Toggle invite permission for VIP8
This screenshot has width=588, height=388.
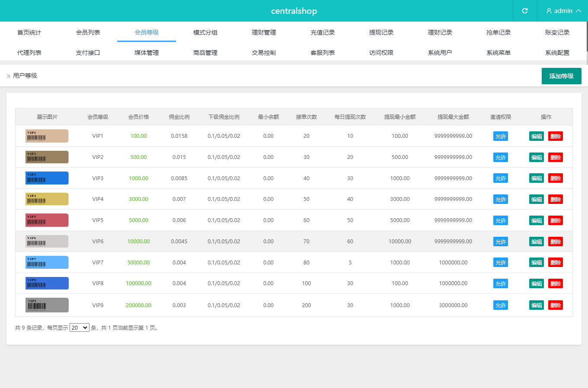[501, 283]
